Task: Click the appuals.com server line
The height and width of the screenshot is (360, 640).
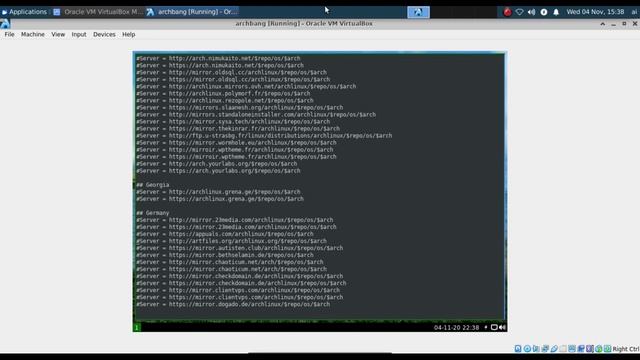Action: point(225,234)
